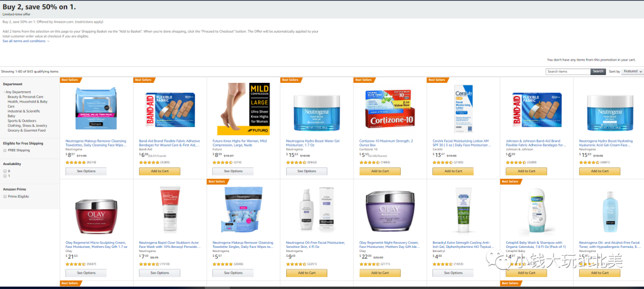Open the CeraVe Facial Moisturizing Lotion image

pyautogui.click(x=463, y=108)
